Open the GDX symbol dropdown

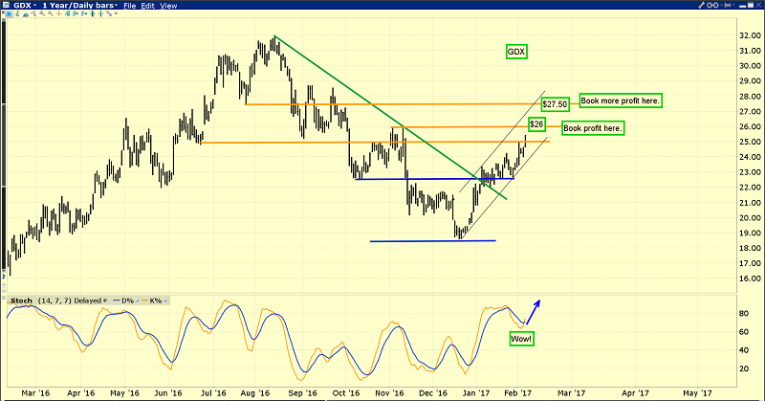(x=24, y=5)
